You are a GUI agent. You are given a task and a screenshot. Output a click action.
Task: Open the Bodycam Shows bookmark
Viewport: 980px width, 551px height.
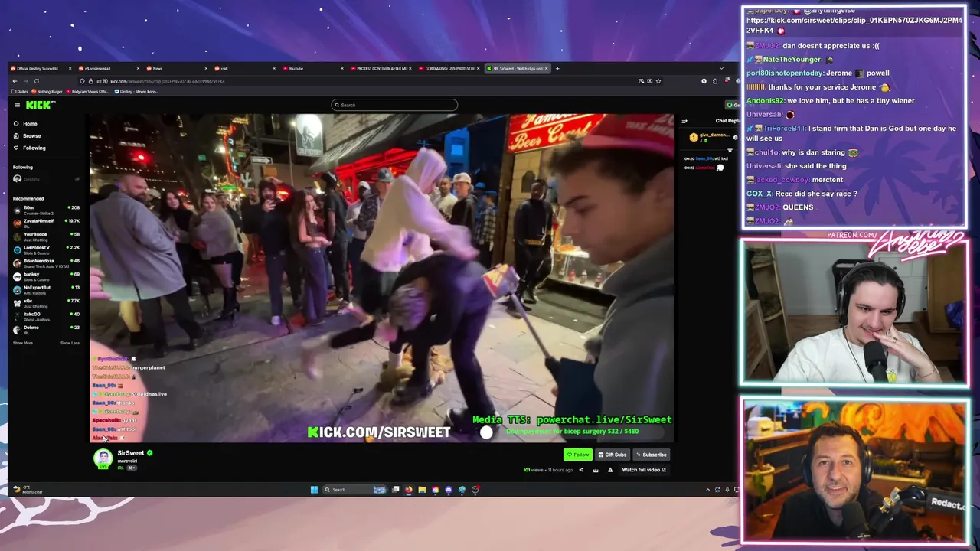click(88, 91)
